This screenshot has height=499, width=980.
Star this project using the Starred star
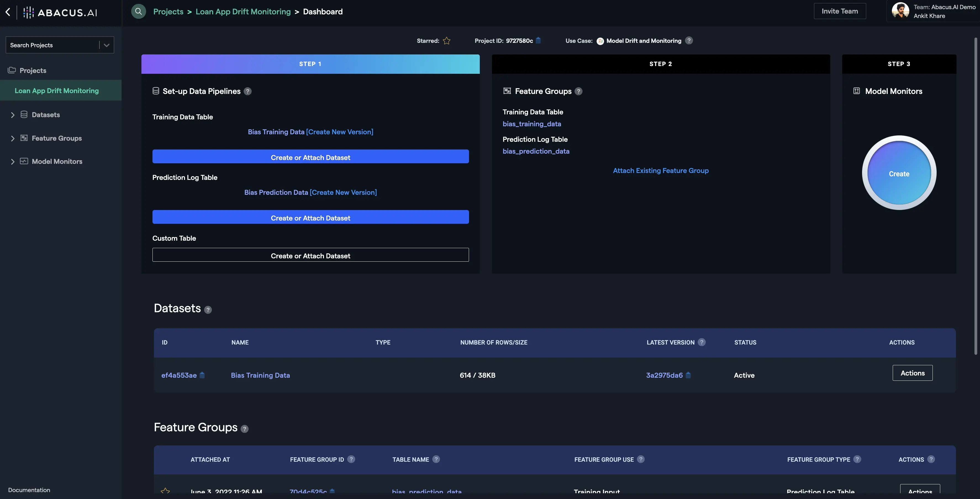446,40
